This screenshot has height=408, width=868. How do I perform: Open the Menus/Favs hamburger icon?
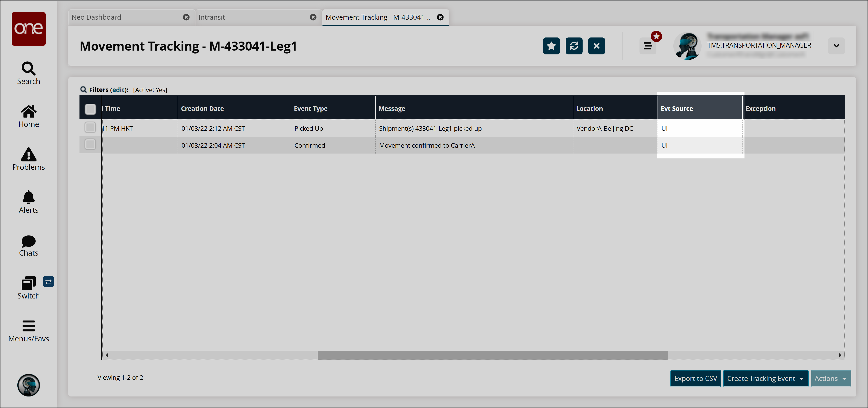tap(28, 326)
